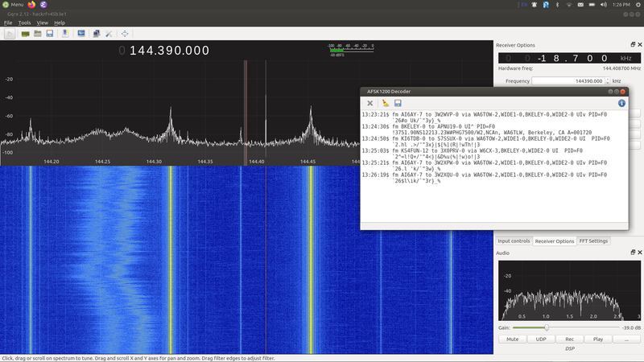Viewport: 644px width, 362px height.
Task: Switch to the Input controls tab
Action: click(514, 241)
